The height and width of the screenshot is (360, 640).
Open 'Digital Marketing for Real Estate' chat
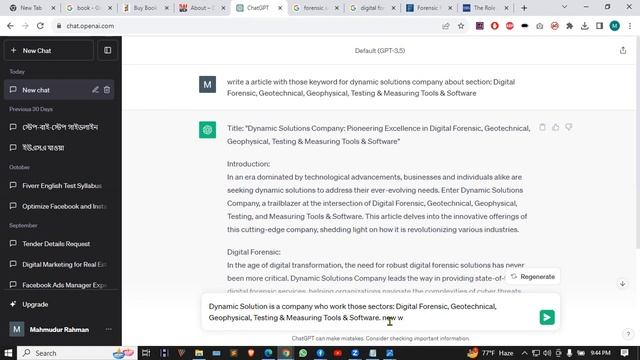click(x=59, y=264)
